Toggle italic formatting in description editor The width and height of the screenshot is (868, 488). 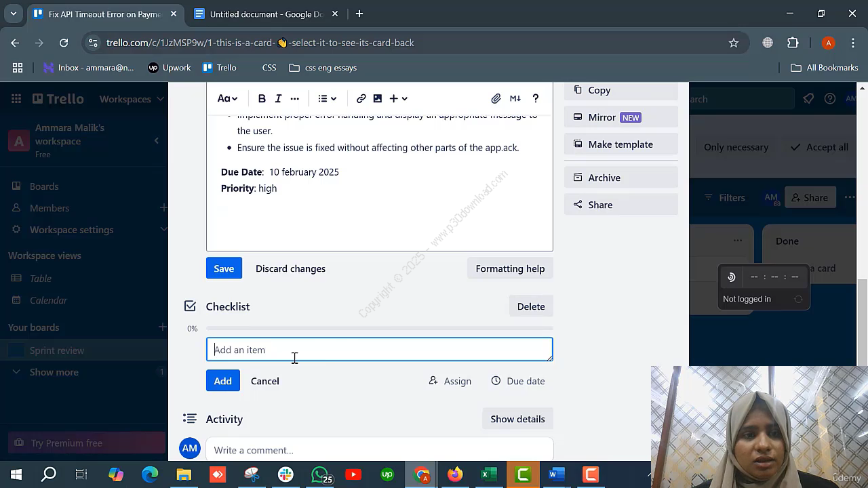point(278,99)
